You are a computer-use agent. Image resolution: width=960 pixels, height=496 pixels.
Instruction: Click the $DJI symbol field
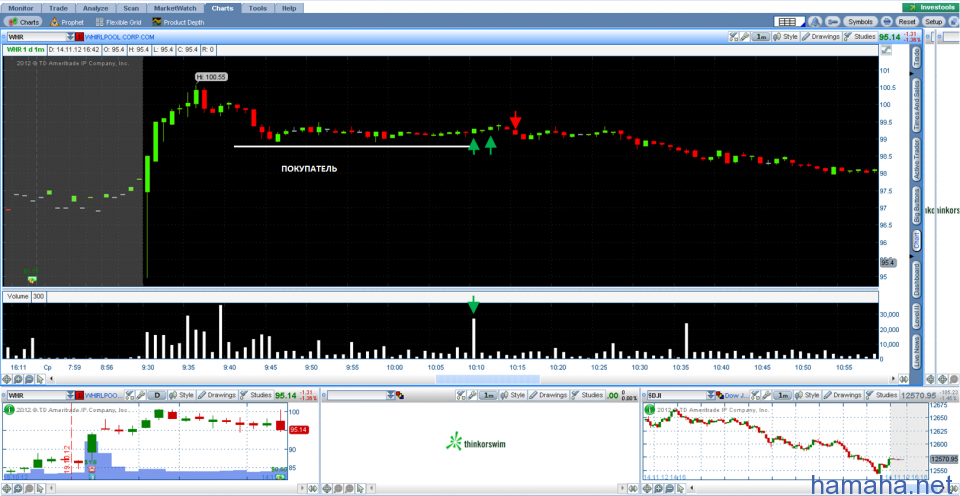pyautogui.click(x=677, y=396)
